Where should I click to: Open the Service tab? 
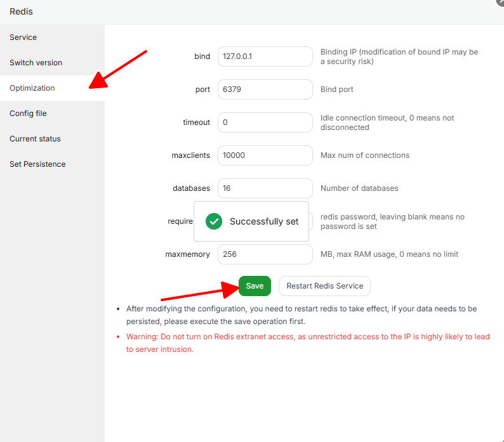pyautogui.click(x=23, y=37)
